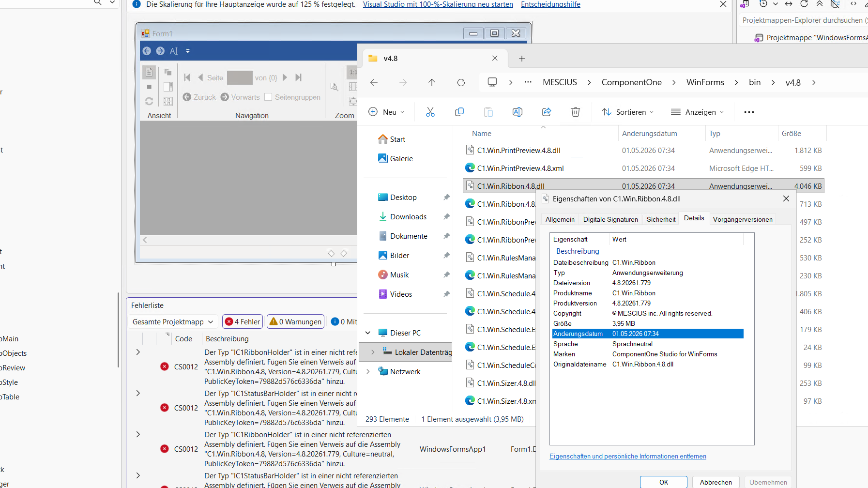The height and width of the screenshot is (488, 868).
Task: Open the three-dot more options in Explorer toolbar
Action: (749, 112)
